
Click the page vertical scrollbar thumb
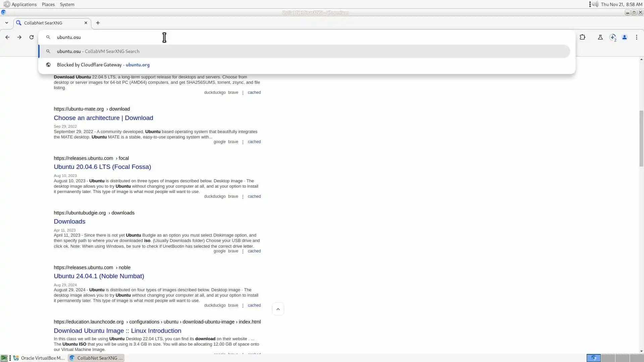point(641,137)
